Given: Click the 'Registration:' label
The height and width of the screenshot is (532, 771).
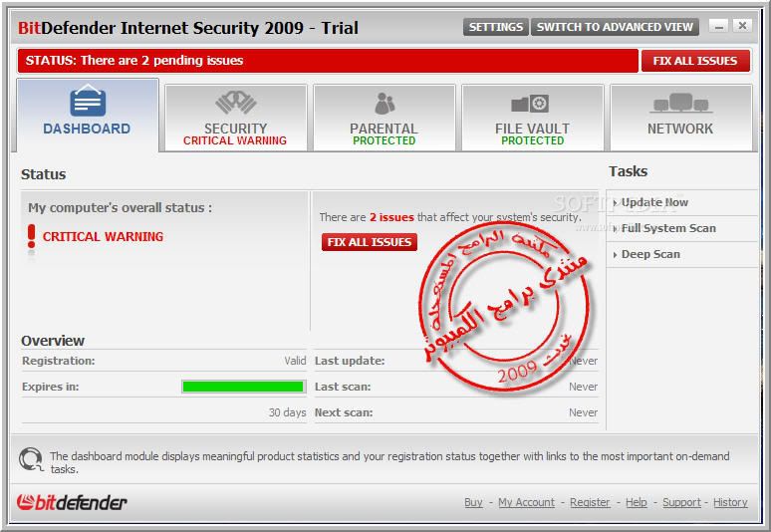Looking at the screenshot, I should tap(59, 361).
